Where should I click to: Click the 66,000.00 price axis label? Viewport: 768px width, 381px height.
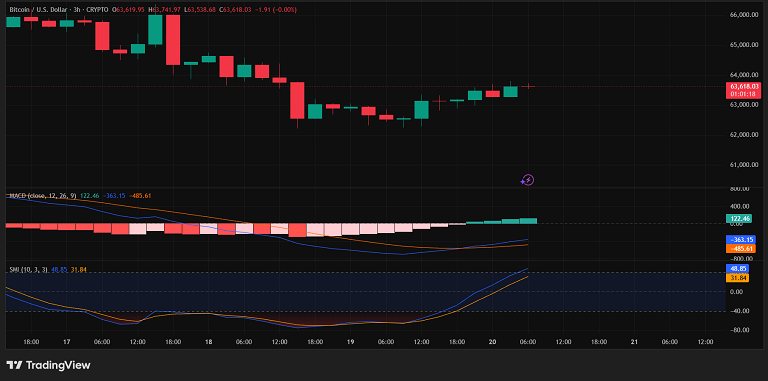(744, 15)
